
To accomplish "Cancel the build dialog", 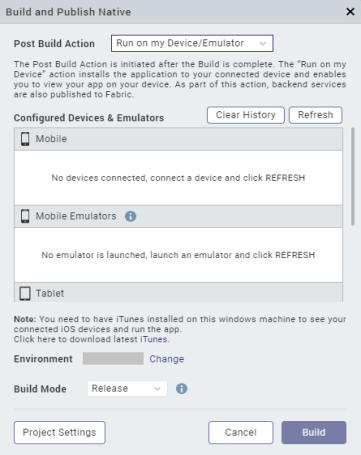I will (x=241, y=432).
